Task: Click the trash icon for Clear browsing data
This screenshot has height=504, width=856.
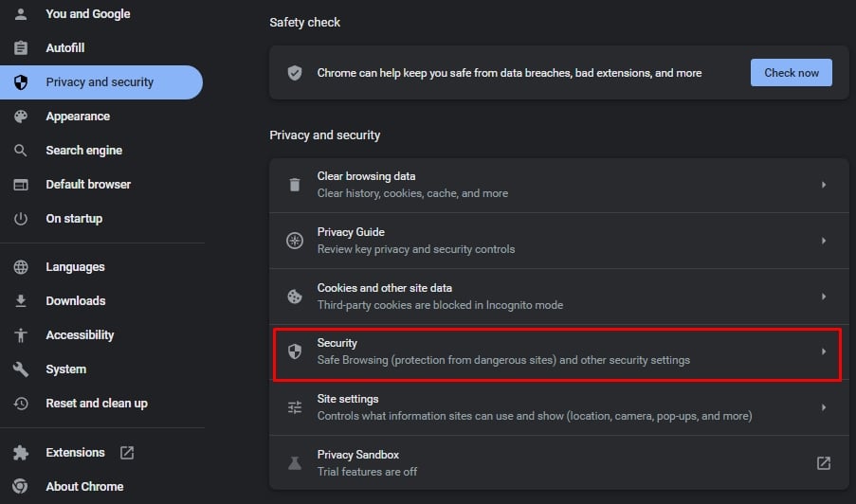Action: click(x=295, y=185)
